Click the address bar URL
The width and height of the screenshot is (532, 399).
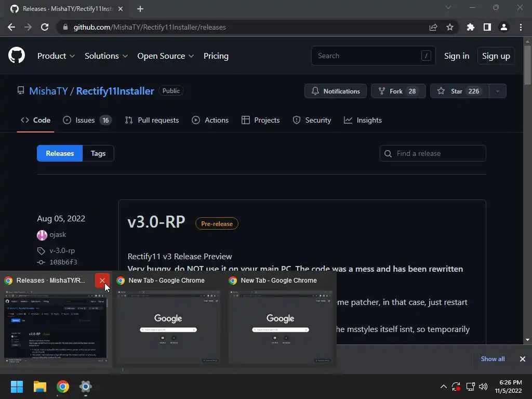click(x=150, y=27)
